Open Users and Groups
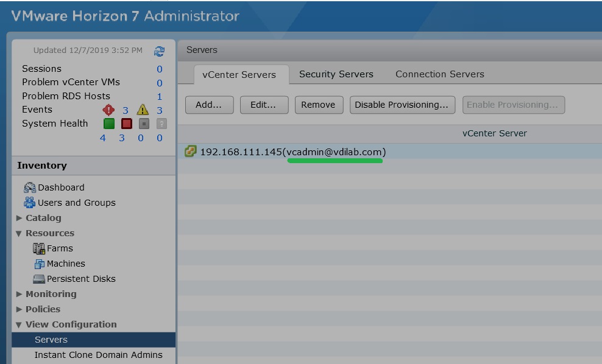Image resolution: width=602 pixels, height=364 pixels. point(76,203)
